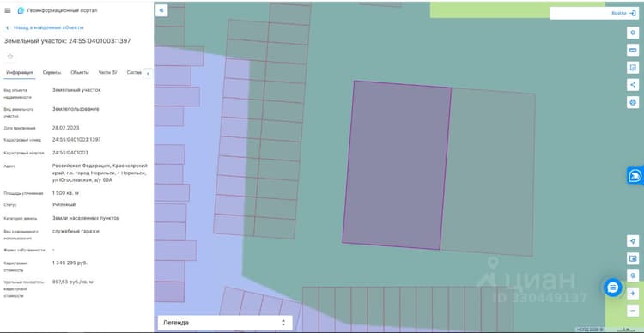644x333 pixels.
Task: Open the ruler measurement tool
Action: tap(633, 50)
